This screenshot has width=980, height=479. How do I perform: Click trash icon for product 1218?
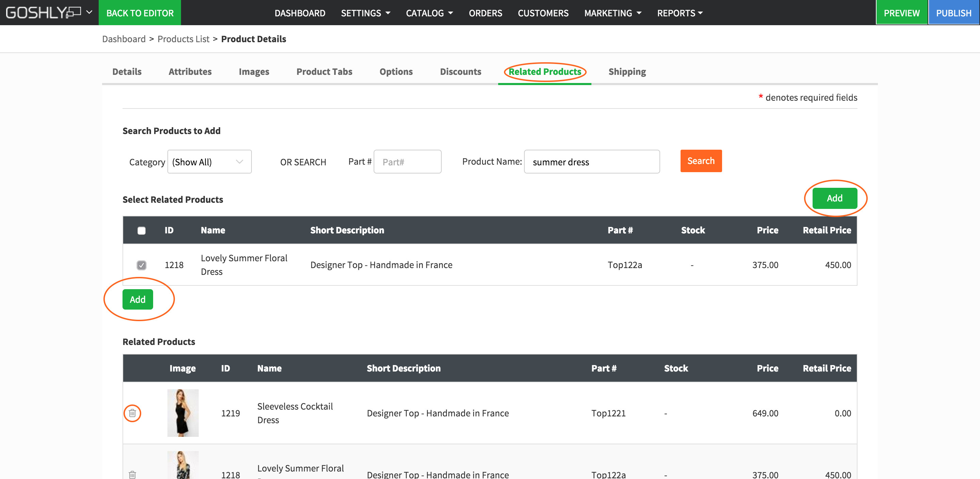[x=132, y=475]
